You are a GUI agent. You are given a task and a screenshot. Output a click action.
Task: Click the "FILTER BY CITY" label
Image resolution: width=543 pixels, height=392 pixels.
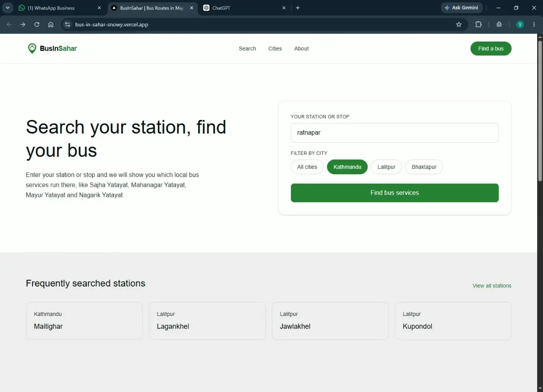tap(309, 153)
